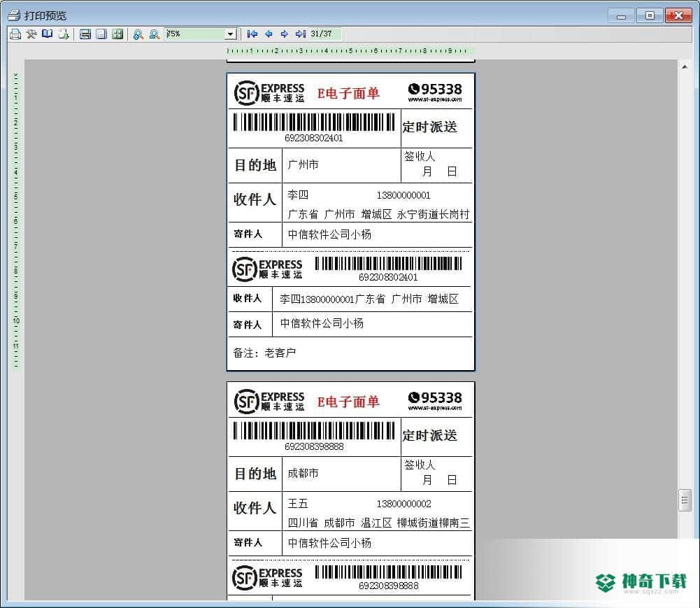Click destination text 广州市
700x608 pixels.
coord(303,165)
